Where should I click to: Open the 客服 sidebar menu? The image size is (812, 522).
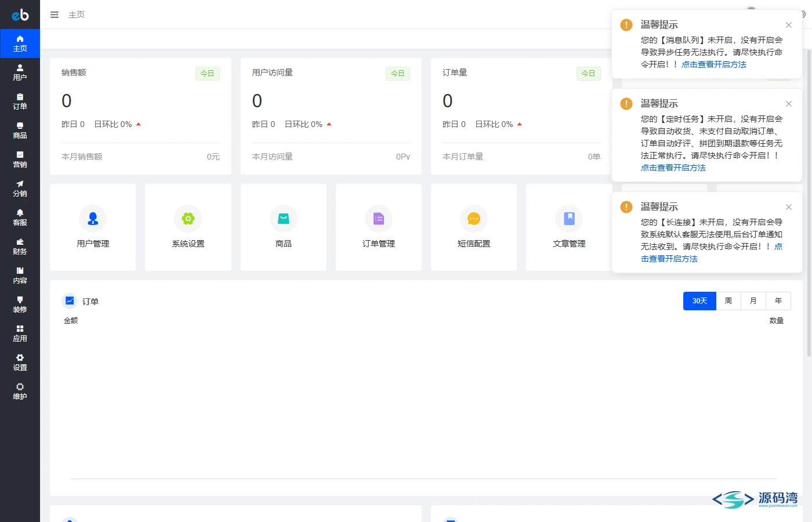point(20,217)
